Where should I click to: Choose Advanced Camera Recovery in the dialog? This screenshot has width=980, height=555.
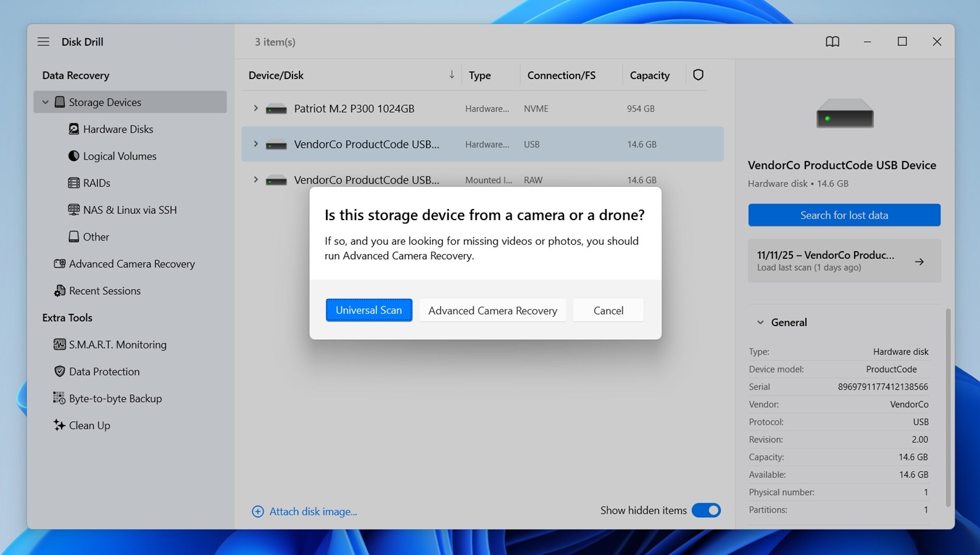pos(492,310)
